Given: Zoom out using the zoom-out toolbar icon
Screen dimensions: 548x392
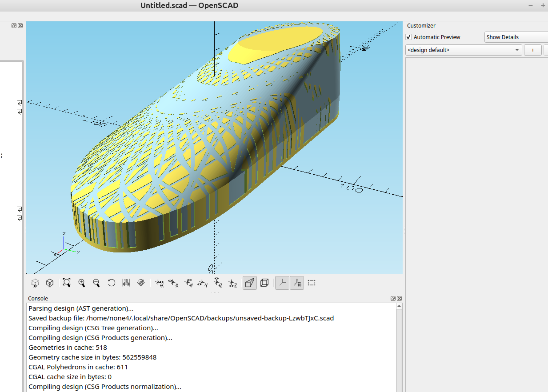Looking at the screenshot, I should (96, 283).
